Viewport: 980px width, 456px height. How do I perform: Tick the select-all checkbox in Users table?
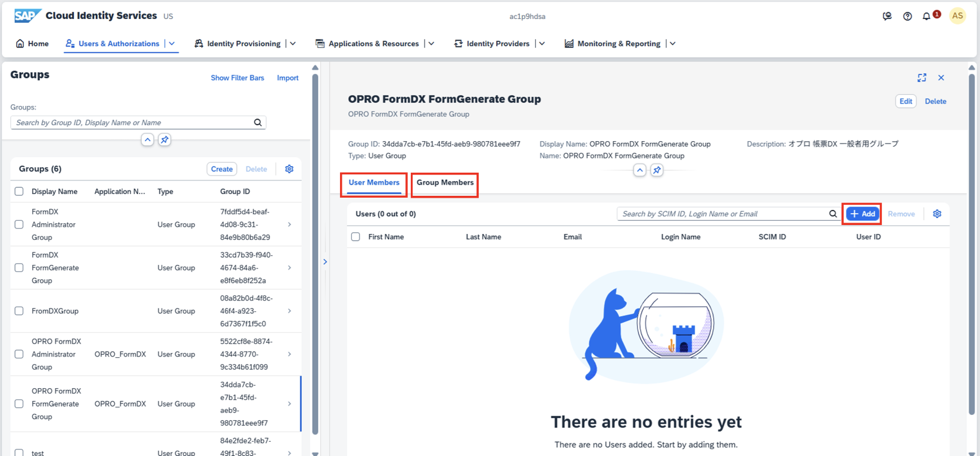pos(355,237)
